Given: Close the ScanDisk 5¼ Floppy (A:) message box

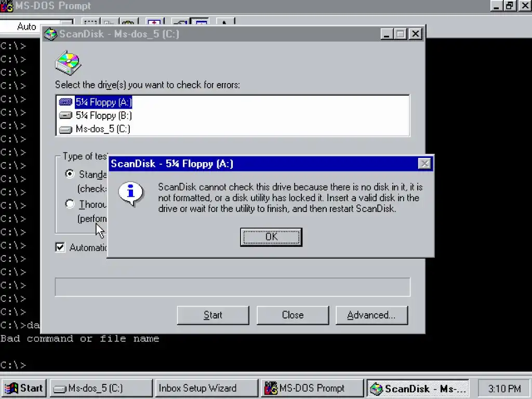Looking at the screenshot, I should [x=424, y=164].
